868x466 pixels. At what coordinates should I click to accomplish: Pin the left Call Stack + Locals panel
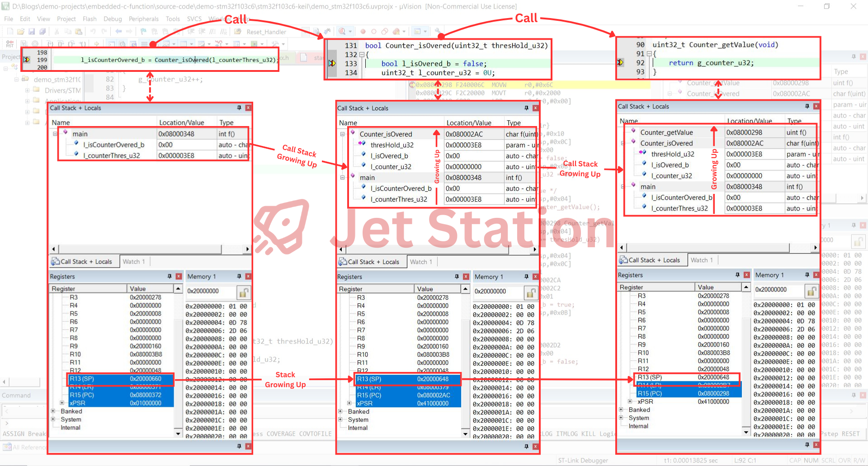point(239,108)
